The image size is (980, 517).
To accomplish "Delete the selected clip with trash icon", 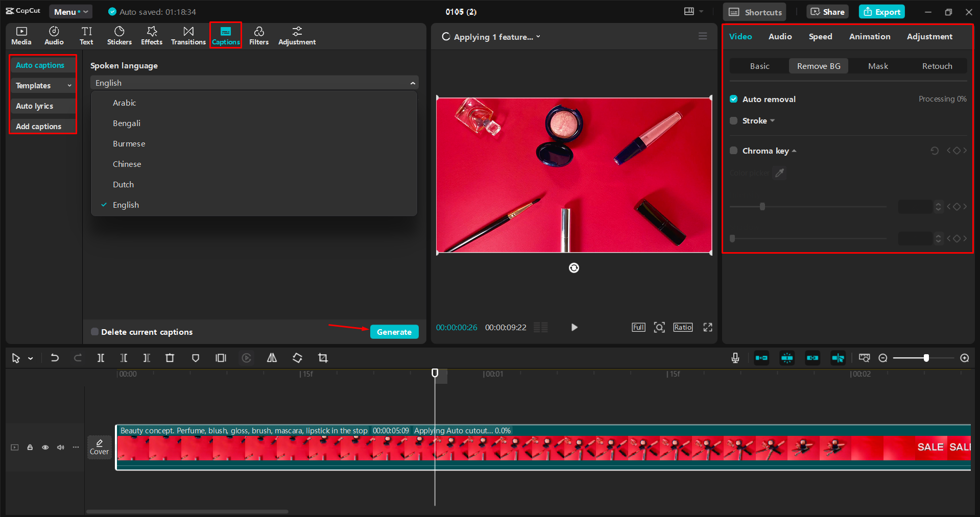I will tap(170, 358).
